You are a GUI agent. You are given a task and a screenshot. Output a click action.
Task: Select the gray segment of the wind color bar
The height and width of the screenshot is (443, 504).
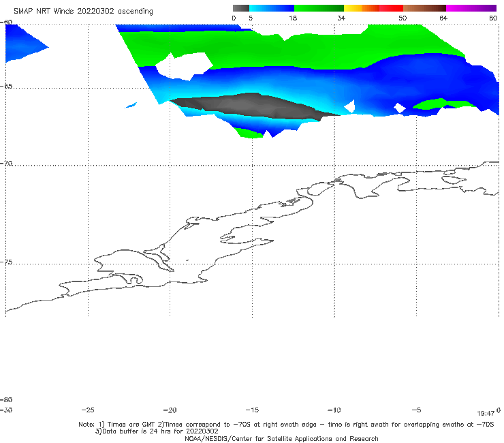pos(240,8)
